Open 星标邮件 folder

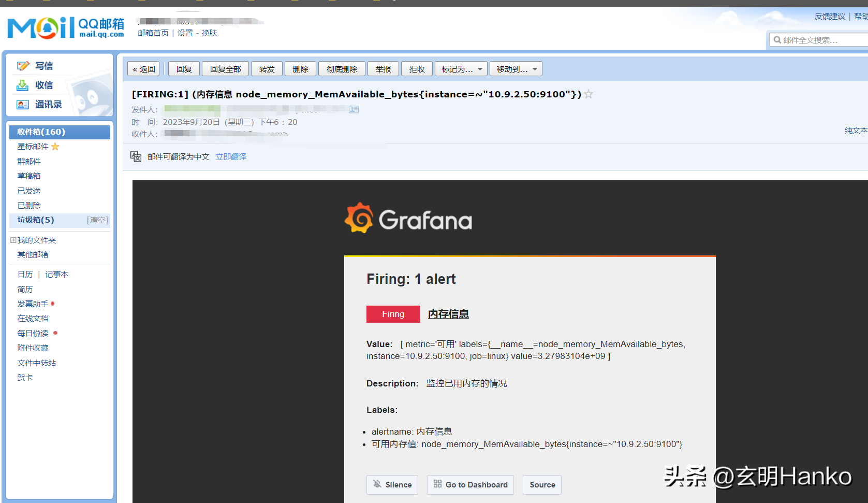point(33,147)
